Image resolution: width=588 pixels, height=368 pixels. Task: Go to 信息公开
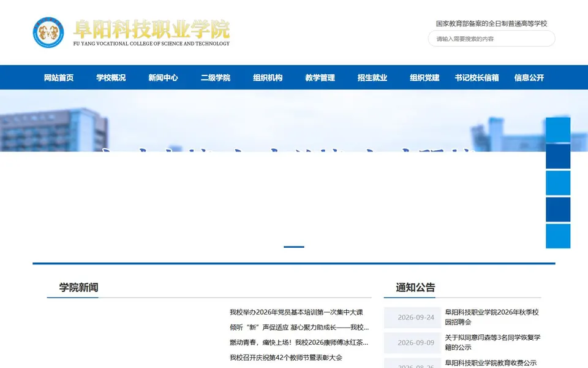pyautogui.click(x=529, y=77)
